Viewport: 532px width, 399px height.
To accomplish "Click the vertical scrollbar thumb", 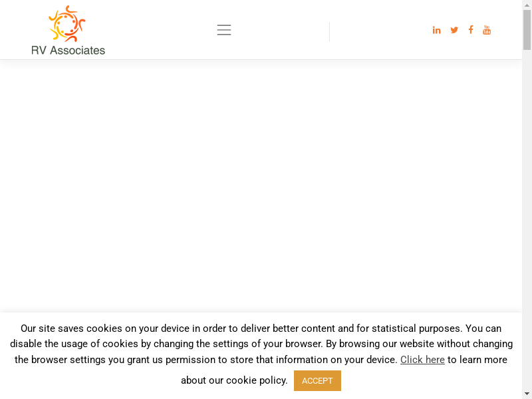I will (527, 30).
